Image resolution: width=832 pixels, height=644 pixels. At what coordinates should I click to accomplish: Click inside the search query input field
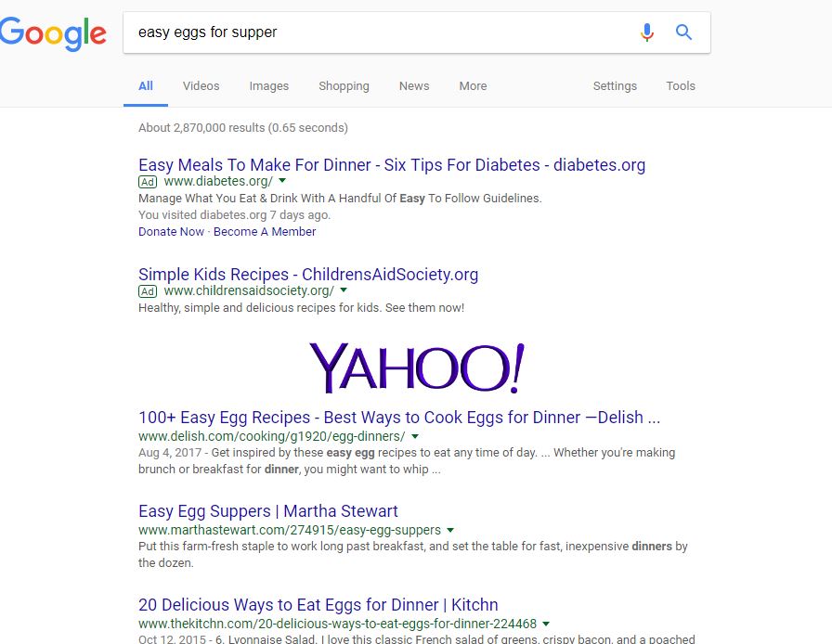(382, 32)
